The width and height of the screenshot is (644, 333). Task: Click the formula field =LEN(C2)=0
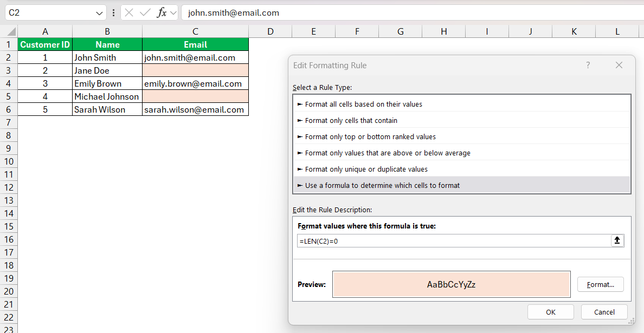click(x=454, y=241)
